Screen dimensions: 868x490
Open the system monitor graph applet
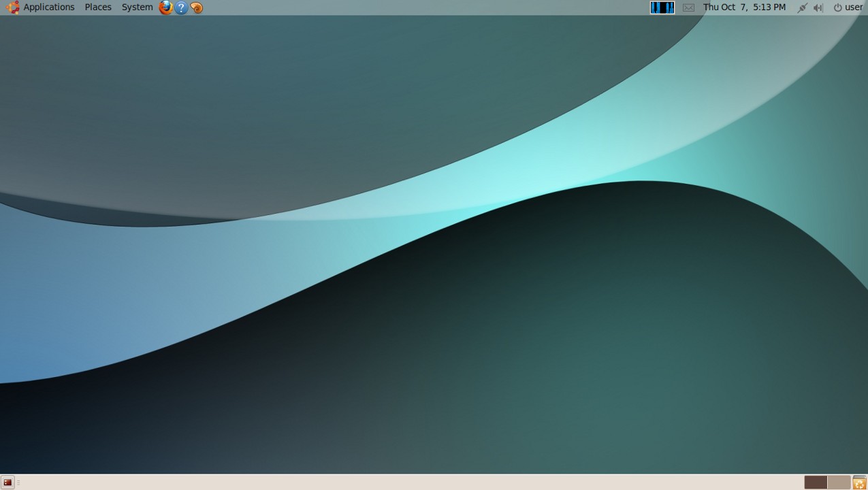(x=662, y=7)
